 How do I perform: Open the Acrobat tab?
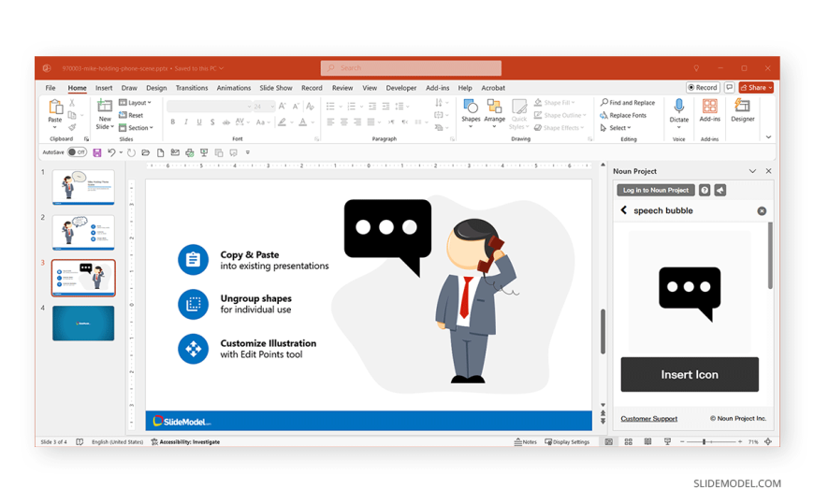point(493,88)
